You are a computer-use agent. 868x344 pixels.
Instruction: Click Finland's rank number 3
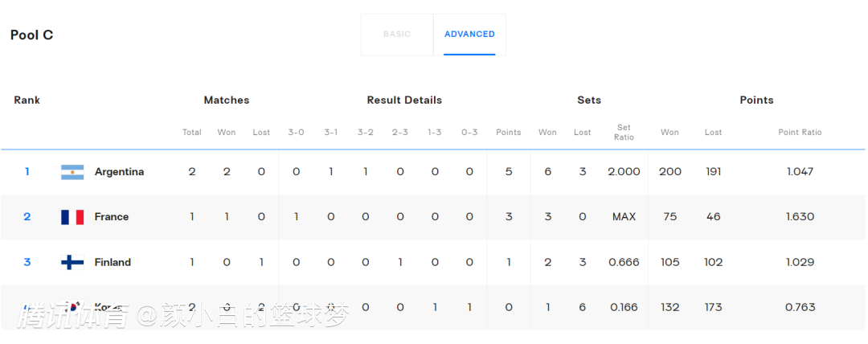click(x=27, y=262)
